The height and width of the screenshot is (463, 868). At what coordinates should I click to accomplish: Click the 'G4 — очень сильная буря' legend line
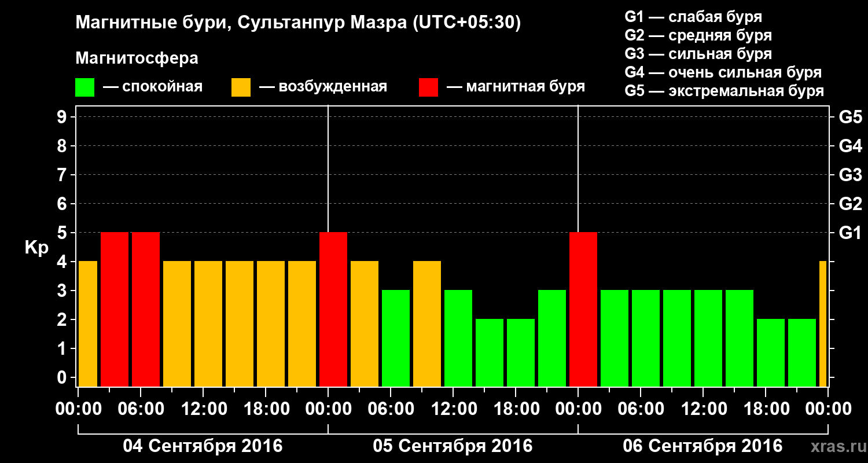[x=723, y=72]
